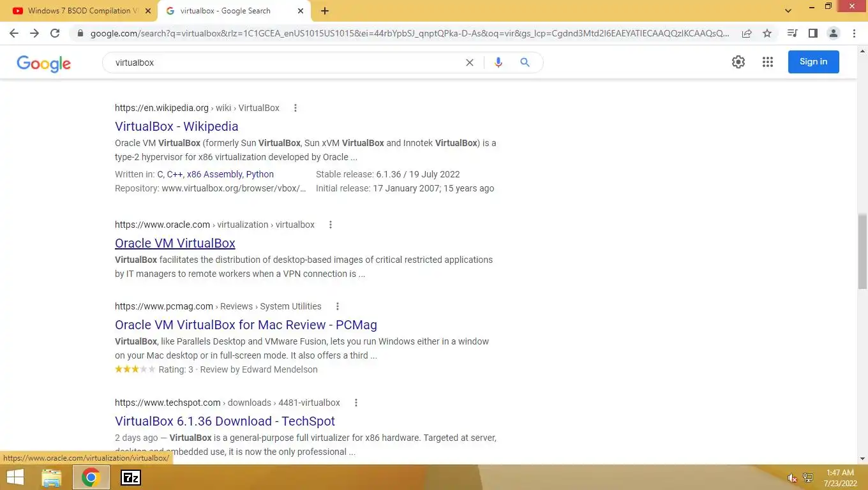Screen dimensions: 868x490
Task: Follow the Python language link
Action: [260, 174]
